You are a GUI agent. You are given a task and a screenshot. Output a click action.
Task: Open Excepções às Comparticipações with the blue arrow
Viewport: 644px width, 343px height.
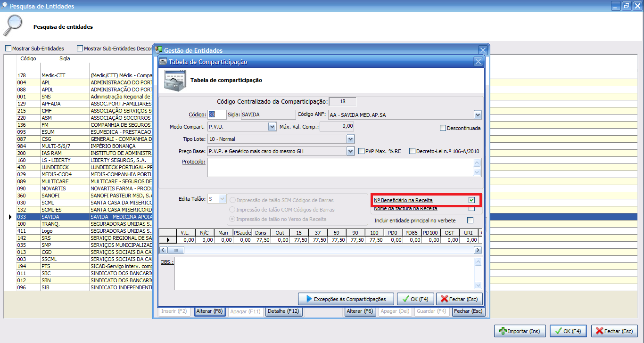tap(346, 299)
